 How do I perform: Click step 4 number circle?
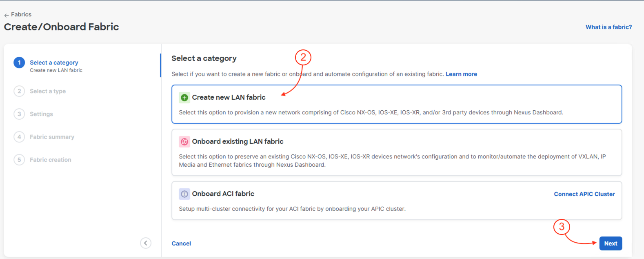point(19,137)
